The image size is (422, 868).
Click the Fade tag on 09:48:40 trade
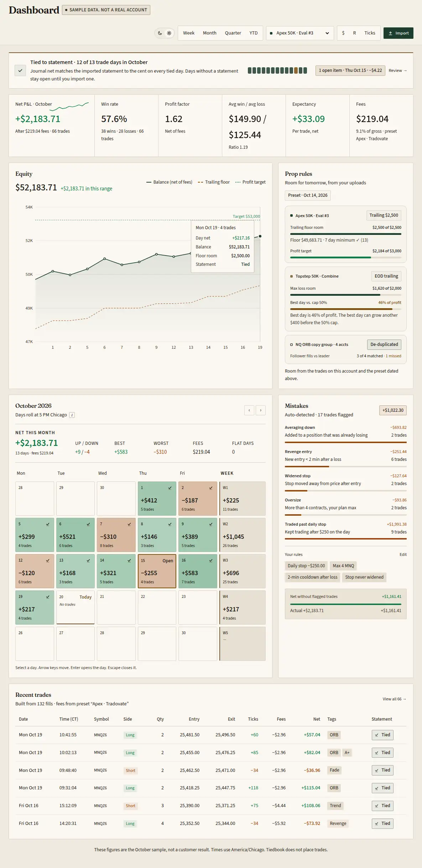[x=334, y=770]
